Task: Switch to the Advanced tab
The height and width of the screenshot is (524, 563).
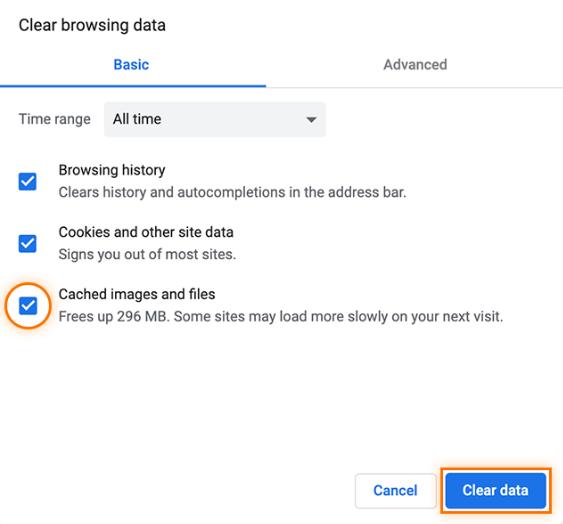Action: coord(415,65)
